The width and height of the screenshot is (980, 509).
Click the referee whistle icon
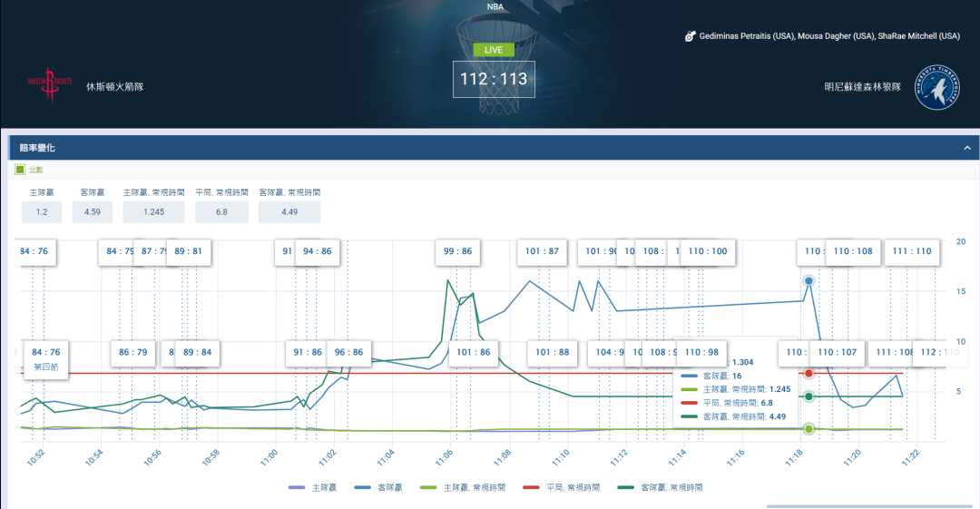point(690,36)
